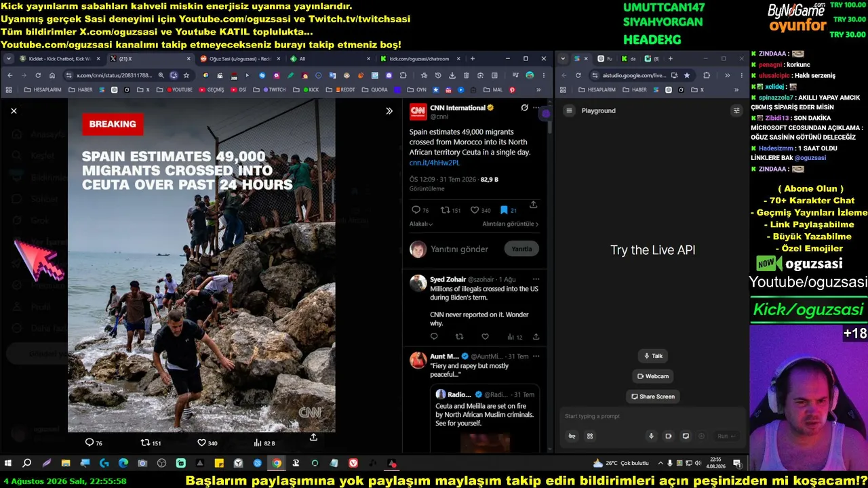868x488 pixels.
Task: Bookmark the X page with the star icon
Action: pos(186,75)
